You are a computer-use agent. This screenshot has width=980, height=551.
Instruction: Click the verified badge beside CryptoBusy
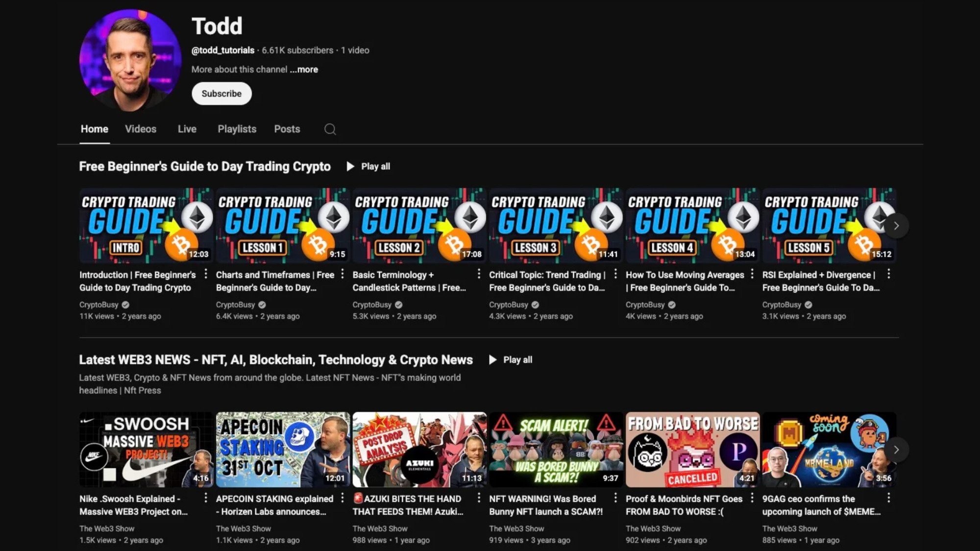click(124, 305)
